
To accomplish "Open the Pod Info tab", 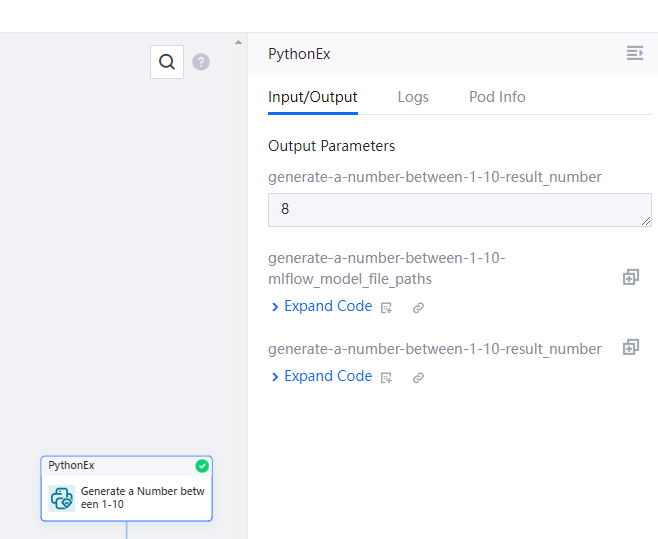I will coord(497,97).
